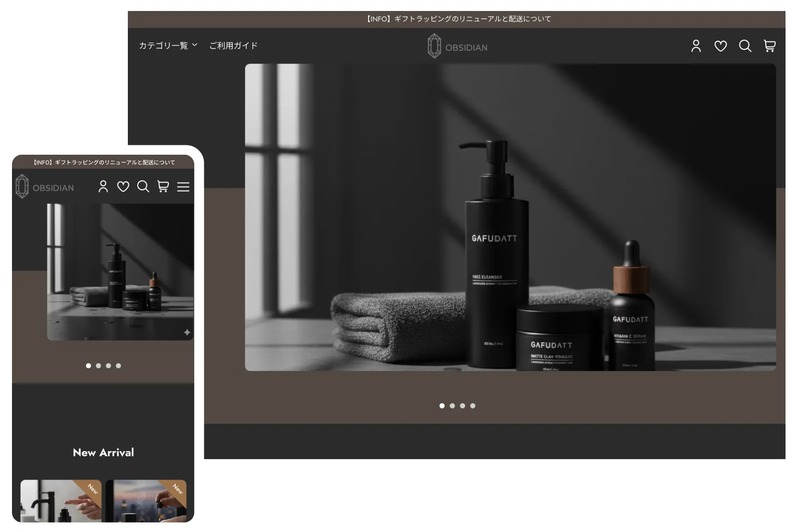Image resolution: width=797 pixels, height=532 pixels.
Task: Tap the mobile wishlist heart icon
Action: 123,187
